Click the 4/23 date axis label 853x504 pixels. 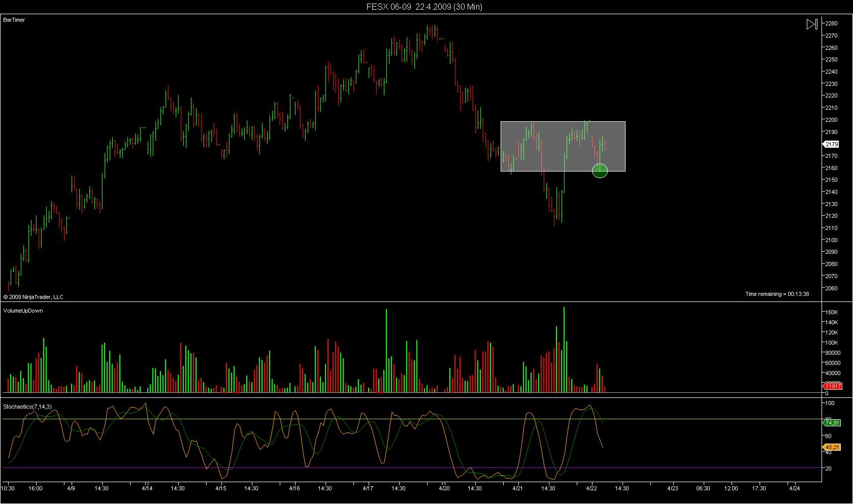point(673,488)
